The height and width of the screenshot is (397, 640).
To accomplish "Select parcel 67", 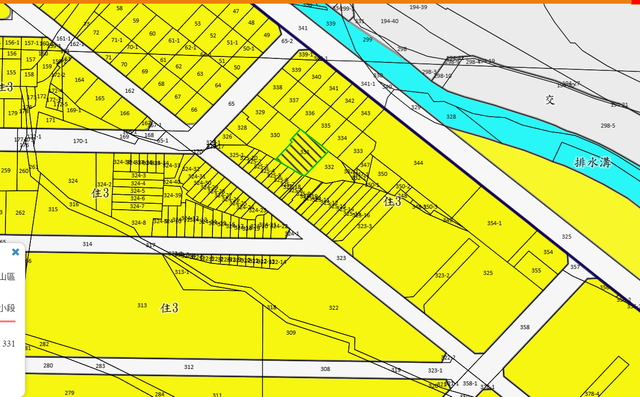I will pyautogui.click(x=178, y=97).
